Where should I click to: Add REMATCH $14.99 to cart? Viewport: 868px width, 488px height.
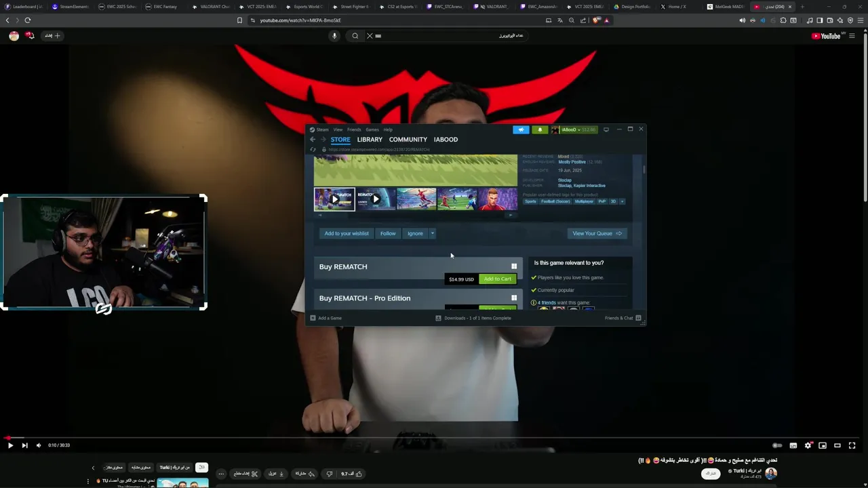498,279
